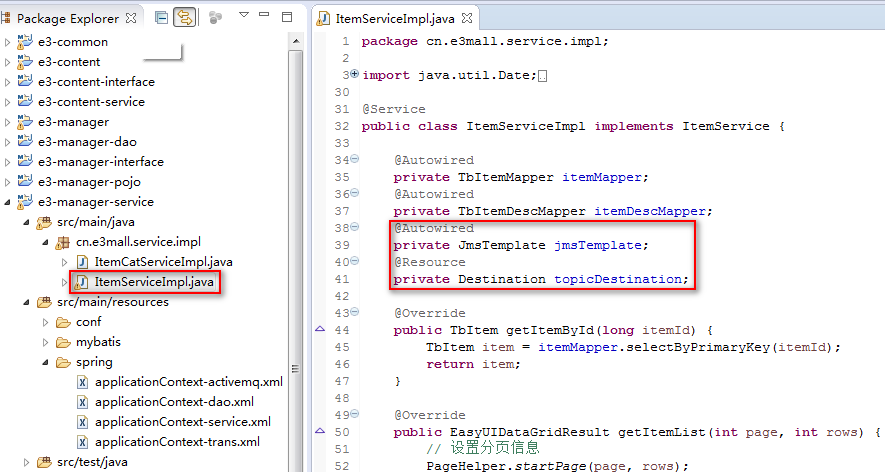
Task: Click applicationContext-trans.xml file icon
Action: 82,442
